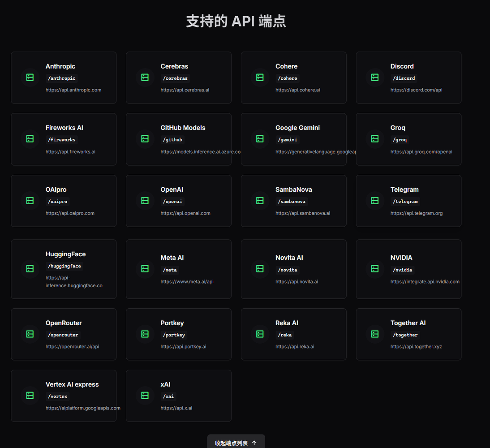Click the server icon on Groq card
490x448 pixels.
(375, 139)
